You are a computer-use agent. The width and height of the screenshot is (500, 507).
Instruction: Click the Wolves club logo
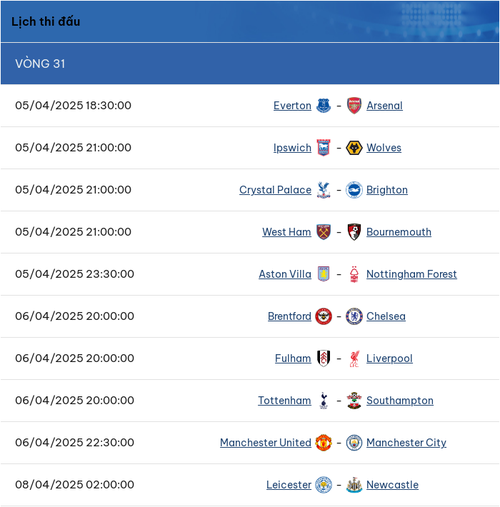(354, 148)
